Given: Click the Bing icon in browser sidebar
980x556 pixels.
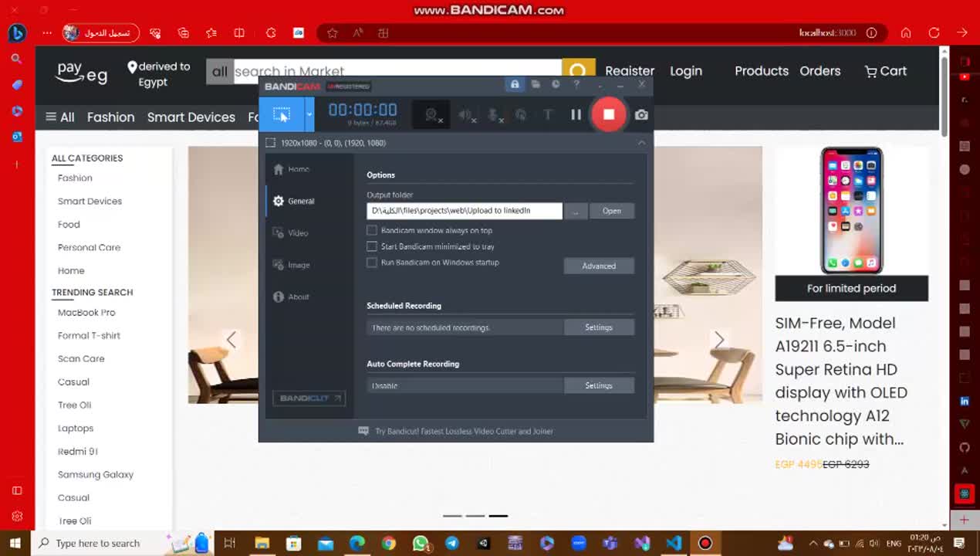Looking at the screenshot, I should [x=17, y=33].
